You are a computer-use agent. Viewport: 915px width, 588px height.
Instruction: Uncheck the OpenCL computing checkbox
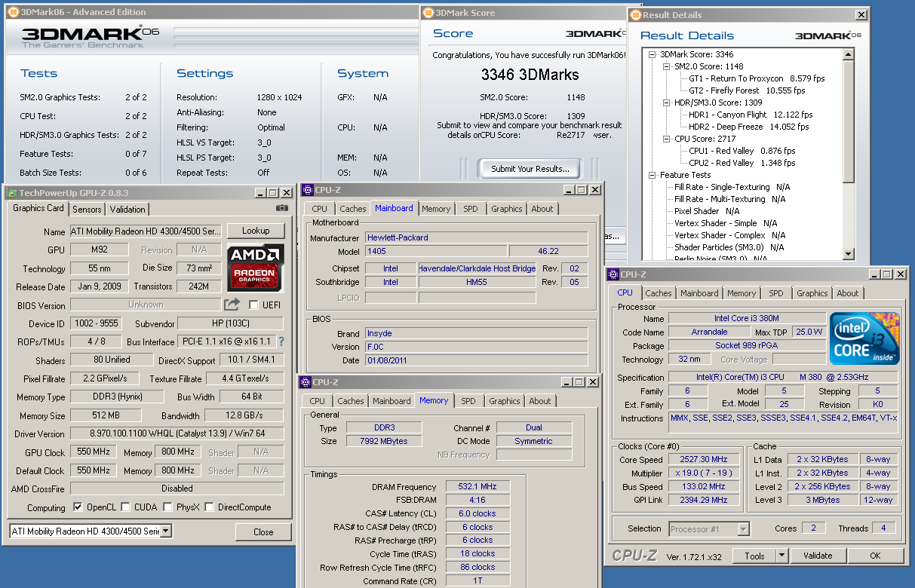78,507
